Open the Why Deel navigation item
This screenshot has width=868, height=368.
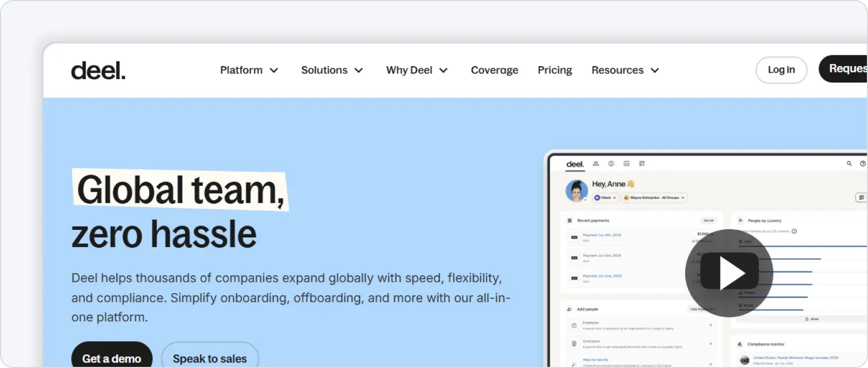pos(409,70)
